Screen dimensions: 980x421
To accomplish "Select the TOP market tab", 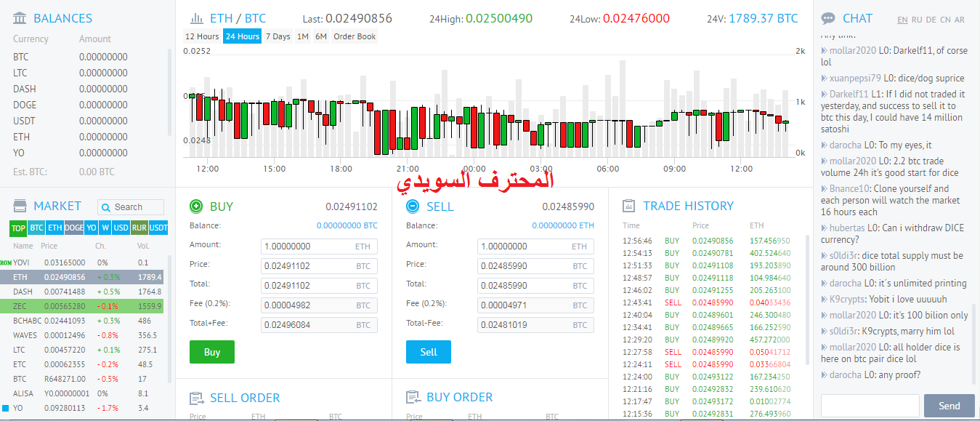I will [x=18, y=228].
